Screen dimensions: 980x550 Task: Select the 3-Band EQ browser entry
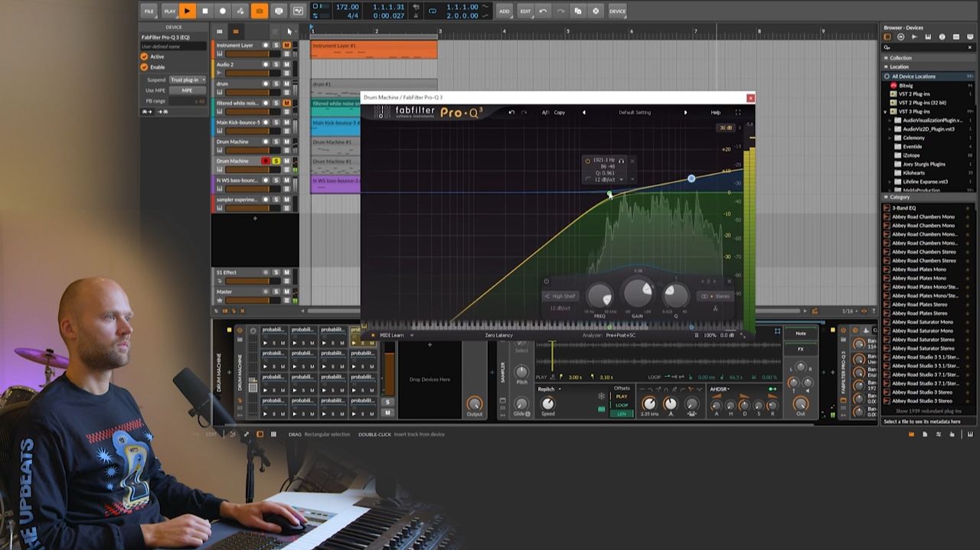pyautogui.click(x=903, y=208)
